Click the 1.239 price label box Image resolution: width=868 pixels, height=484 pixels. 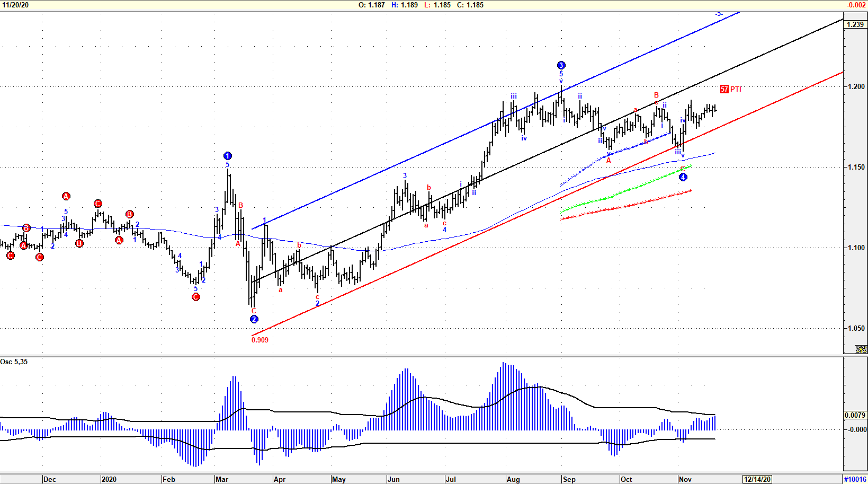855,24
